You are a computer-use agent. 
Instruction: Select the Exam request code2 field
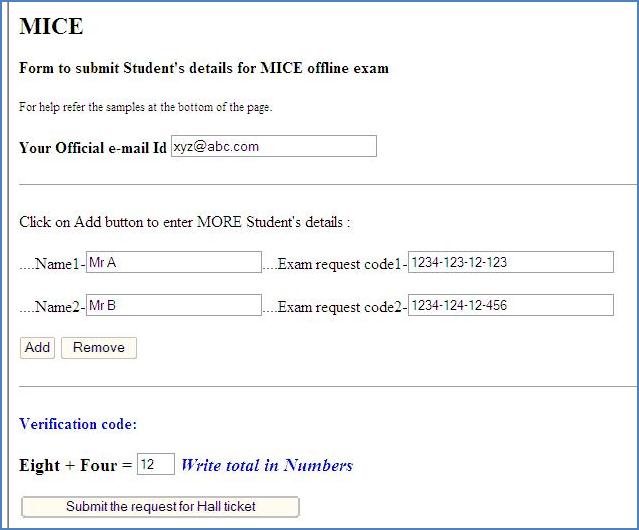pyautogui.click(x=511, y=305)
